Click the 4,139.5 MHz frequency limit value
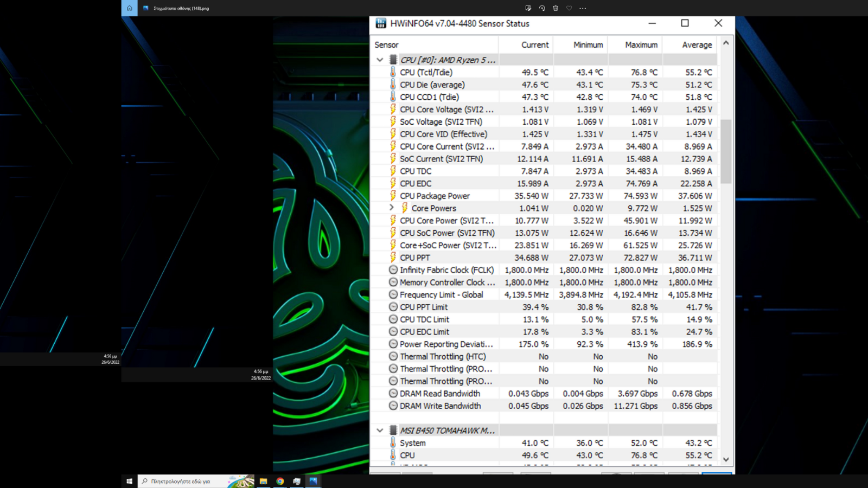 526,294
